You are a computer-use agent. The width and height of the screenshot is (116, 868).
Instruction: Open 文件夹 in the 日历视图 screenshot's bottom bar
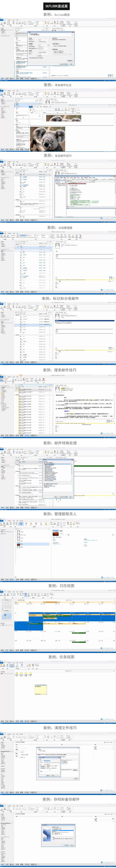(27, 650)
